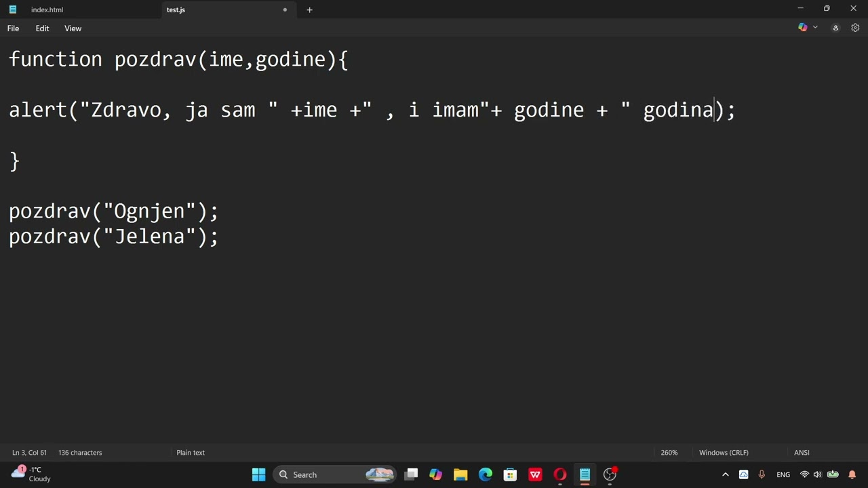This screenshot has width=868, height=488.
Task: Open network Wi-Fi quick settings
Action: click(804, 474)
